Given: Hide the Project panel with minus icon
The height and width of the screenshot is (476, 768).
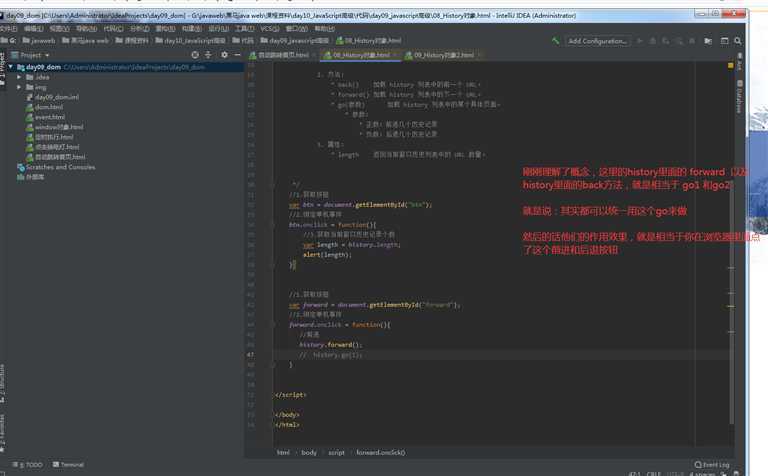Looking at the screenshot, I should click(x=238, y=55).
